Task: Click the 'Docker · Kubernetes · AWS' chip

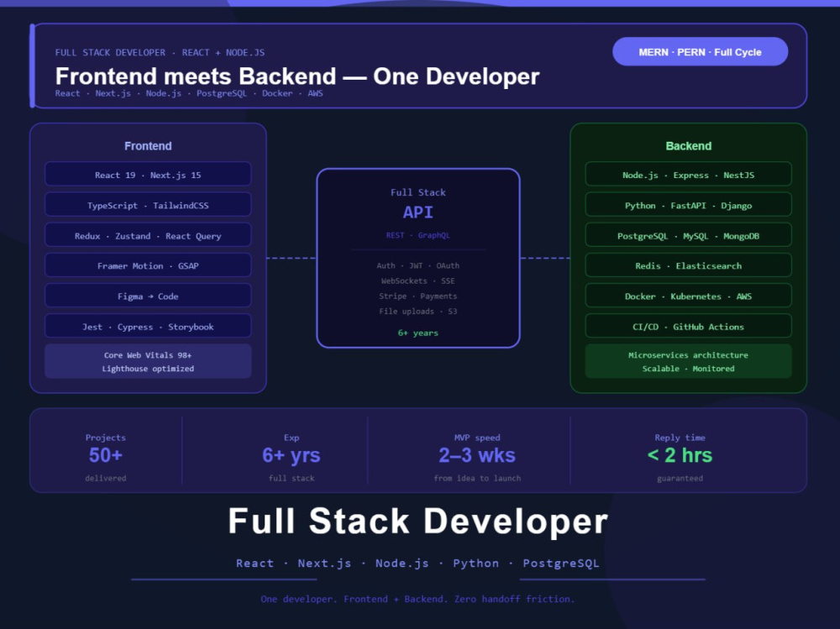Action: (689, 296)
